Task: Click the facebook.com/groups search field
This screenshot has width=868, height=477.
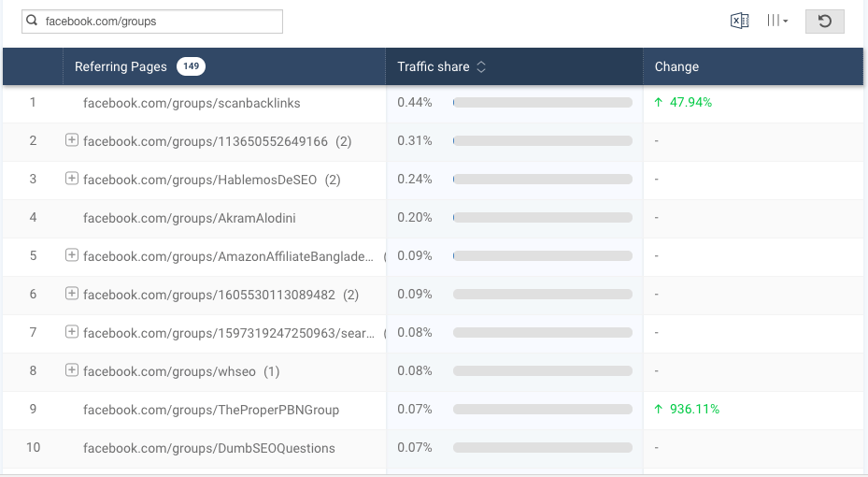Action: [x=159, y=22]
